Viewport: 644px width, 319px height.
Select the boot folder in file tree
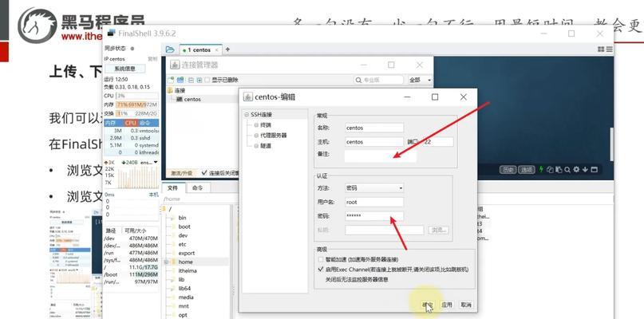tap(184, 226)
